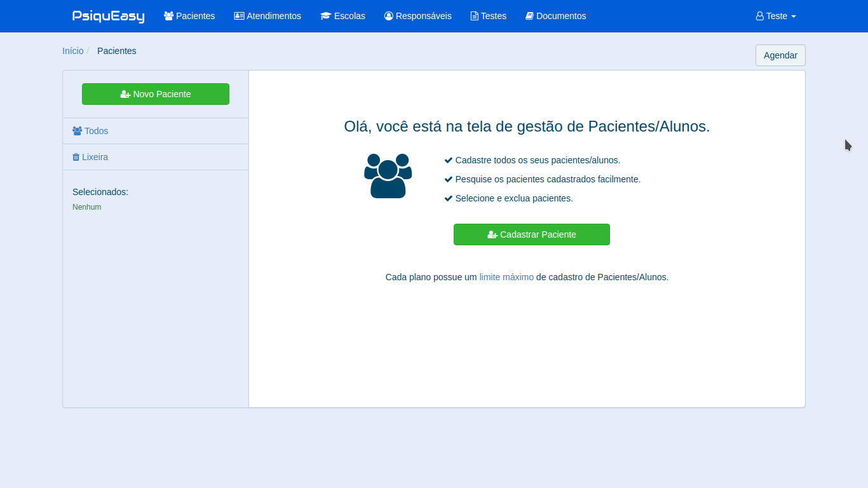Click the large patients group icon
This screenshot has height=488, width=868.
click(388, 176)
